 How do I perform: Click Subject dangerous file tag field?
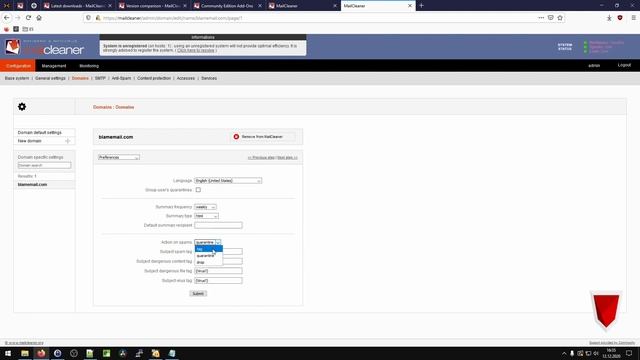pos(218,271)
